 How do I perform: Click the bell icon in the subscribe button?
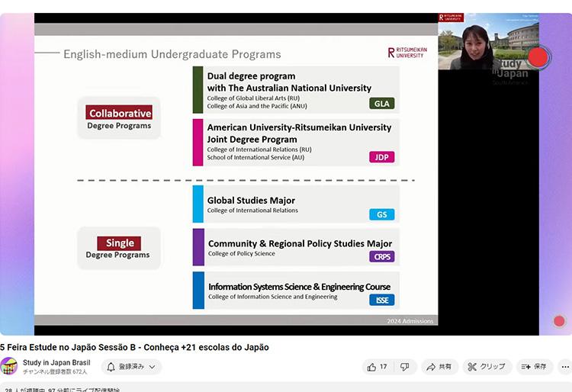111,367
